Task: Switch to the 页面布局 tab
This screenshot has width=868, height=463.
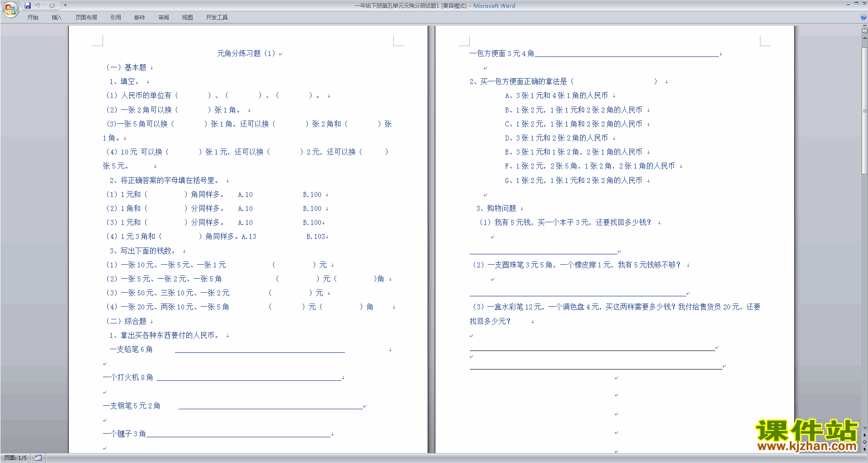Action: point(86,18)
